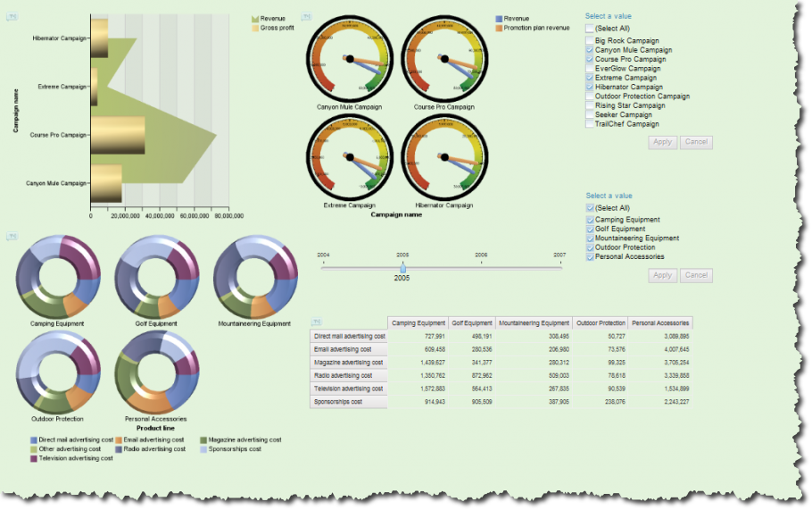The height and width of the screenshot is (510, 812).
Task: Click the Promotion plan revenue legend swatch
Action: 499,28
